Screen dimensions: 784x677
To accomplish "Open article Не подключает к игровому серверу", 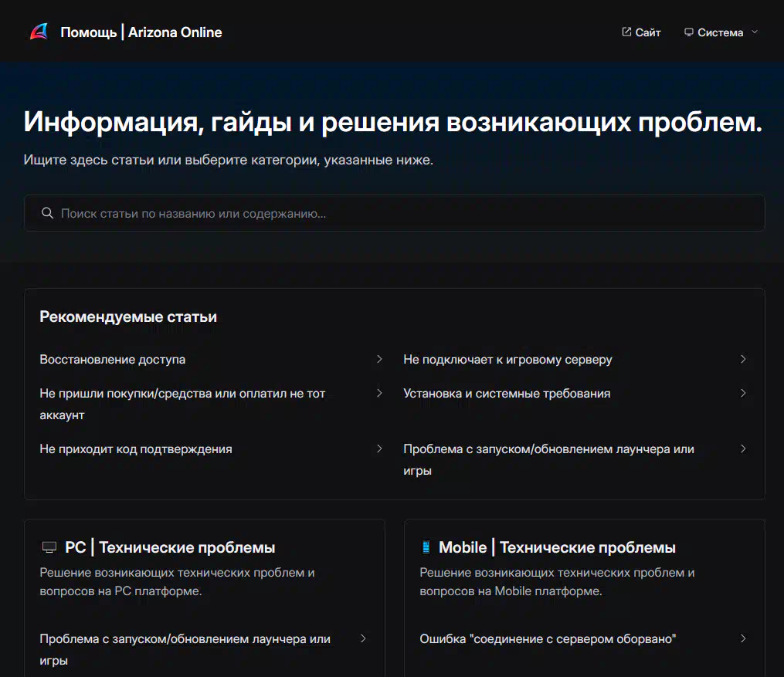I will click(x=507, y=360).
